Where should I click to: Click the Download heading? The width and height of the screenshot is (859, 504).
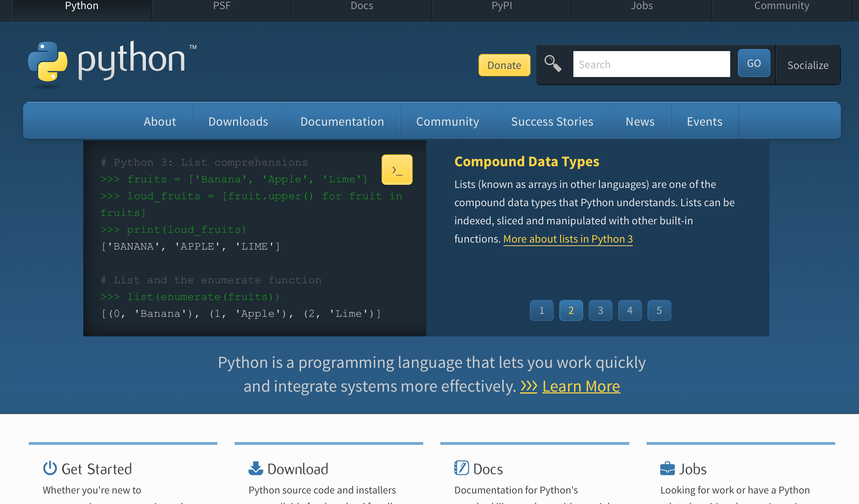(298, 469)
